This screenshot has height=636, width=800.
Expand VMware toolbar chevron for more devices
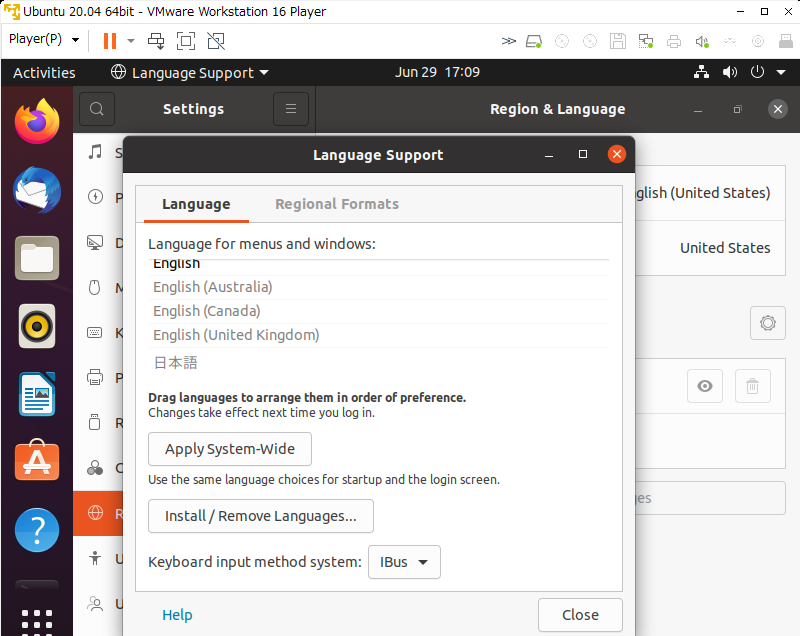508,41
